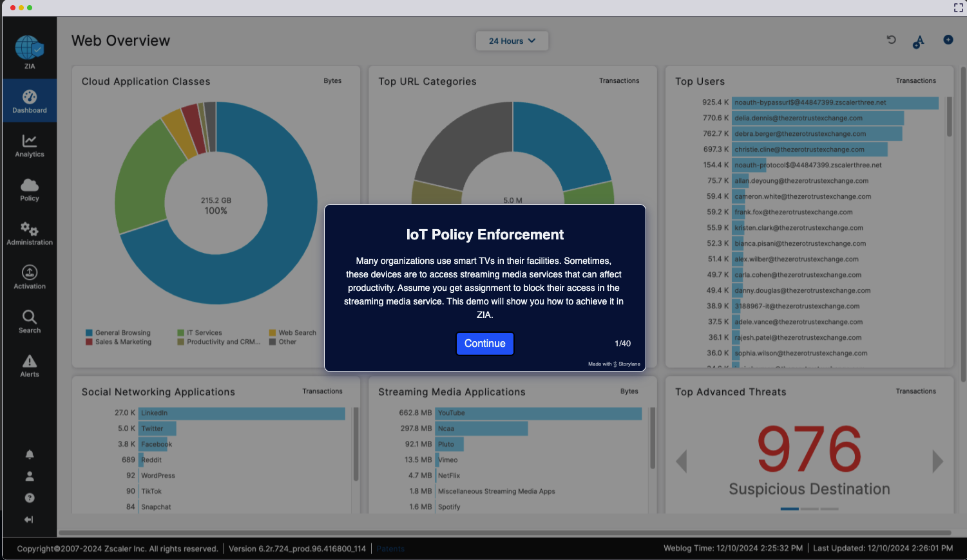Toggle the Other legend entry
Screen dimensions: 967x560
click(283, 342)
